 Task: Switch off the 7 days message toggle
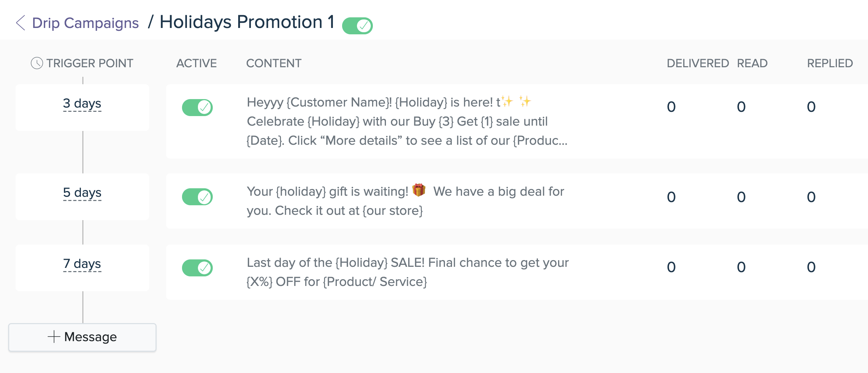[x=197, y=268]
